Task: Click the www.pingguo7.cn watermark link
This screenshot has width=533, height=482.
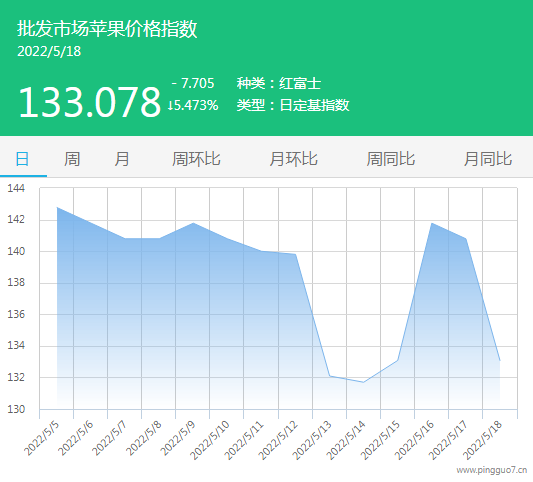Action: click(x=491, y=470)
